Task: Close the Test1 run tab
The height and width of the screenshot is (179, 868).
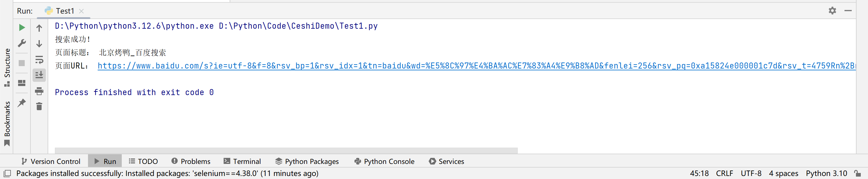Action: 81,11
